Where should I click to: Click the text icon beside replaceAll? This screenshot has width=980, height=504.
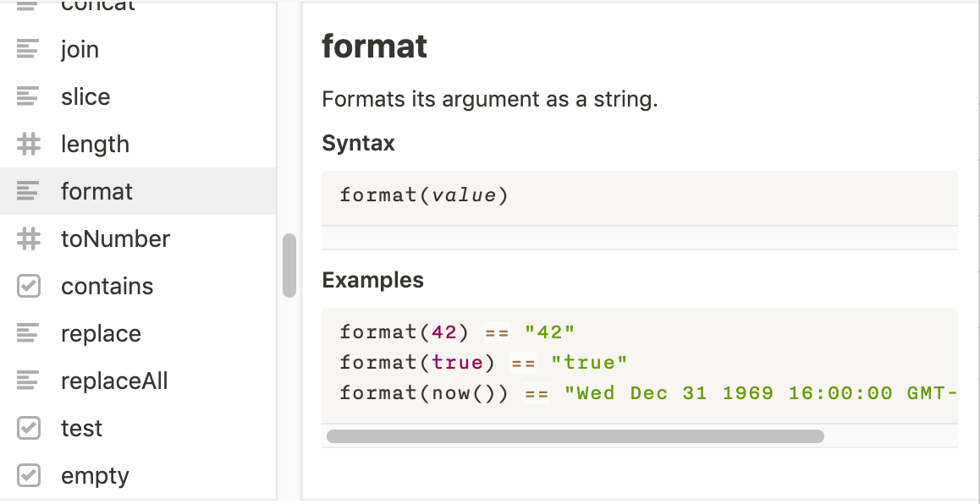coord(29,381)
